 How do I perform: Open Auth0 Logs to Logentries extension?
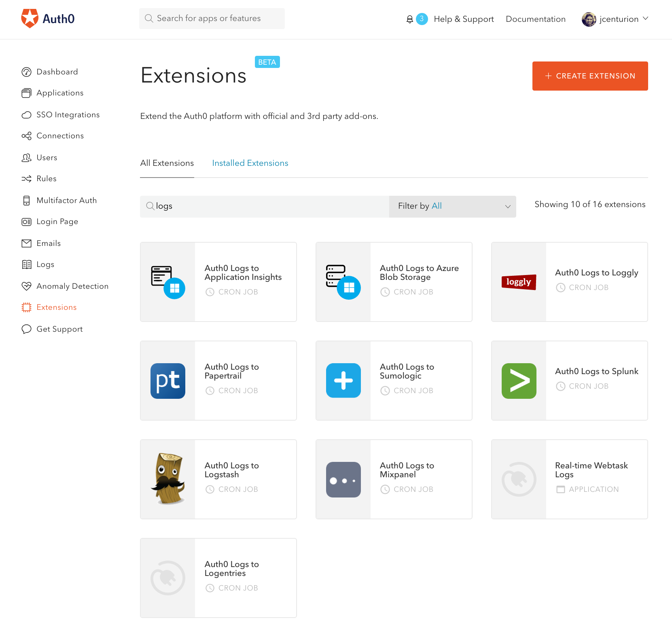pos(218,578)
